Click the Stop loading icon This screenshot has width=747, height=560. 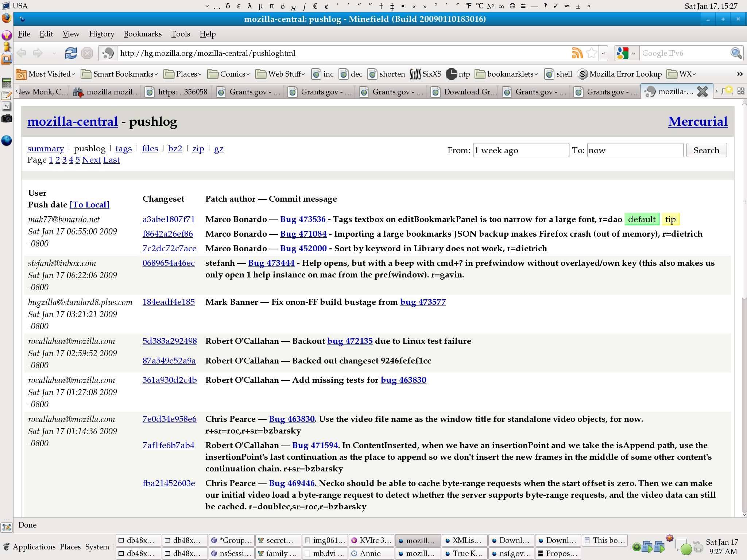(x=87, y=53)
